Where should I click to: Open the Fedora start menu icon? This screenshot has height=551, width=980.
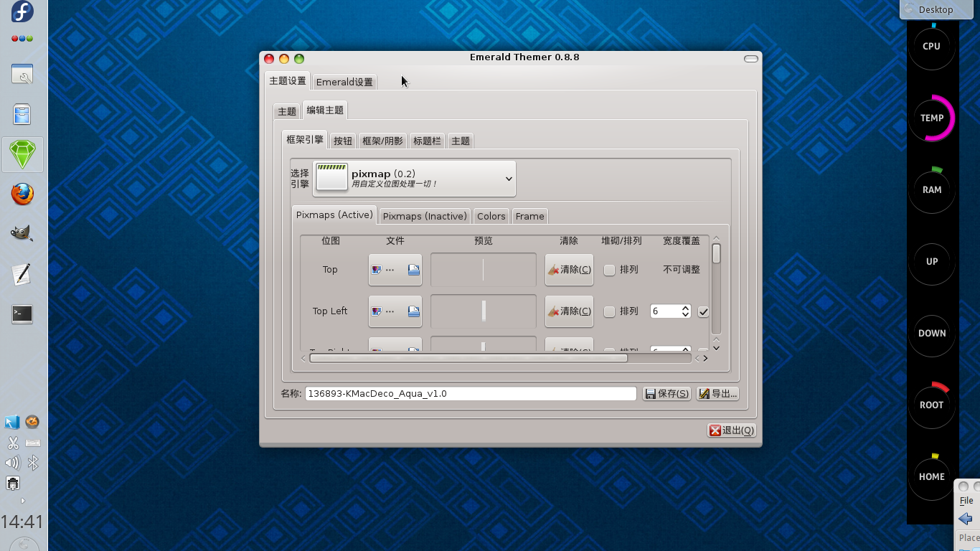tap(22, 11)
